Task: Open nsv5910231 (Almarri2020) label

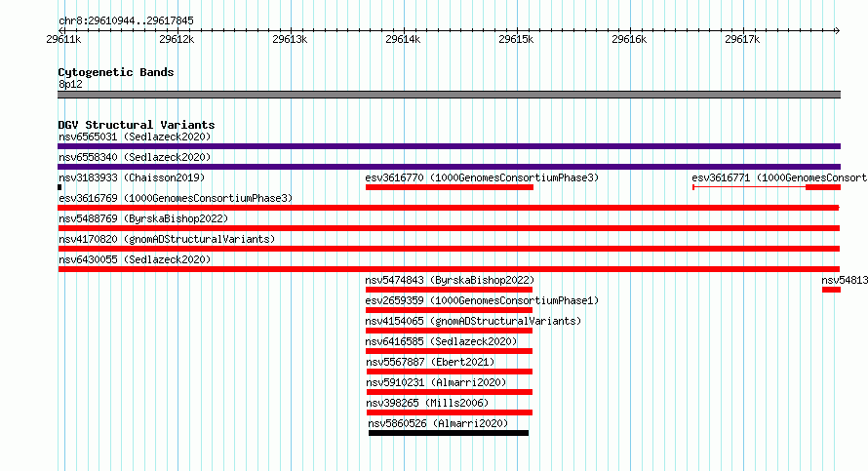Action: click(436, 382)
